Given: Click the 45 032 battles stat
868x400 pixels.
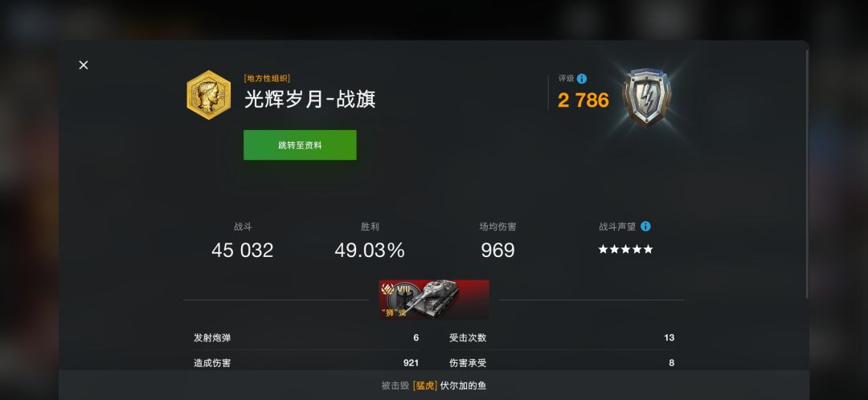Looking at the screenshot, I should tap(243, 250).
